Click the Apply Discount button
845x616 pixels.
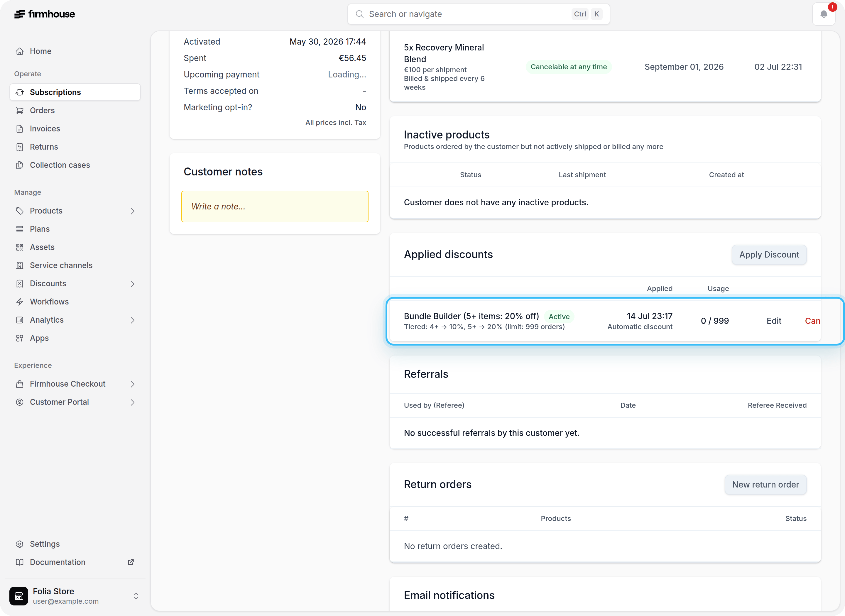769,255
